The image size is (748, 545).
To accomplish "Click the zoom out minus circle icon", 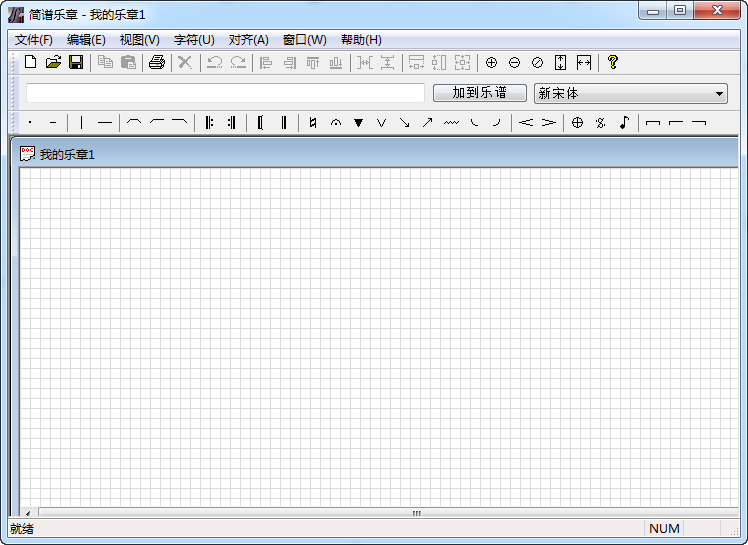I will (x=514, y=62).
